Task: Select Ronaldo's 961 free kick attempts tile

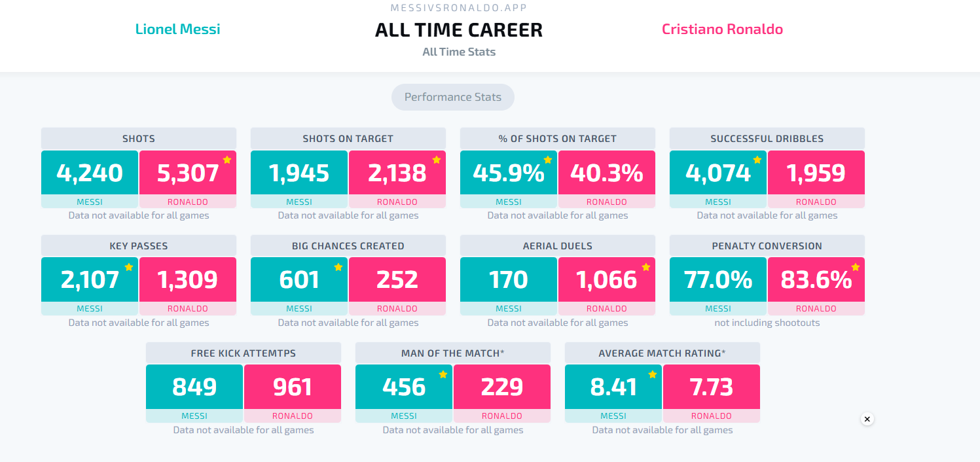Action: [x=293, y=387]
